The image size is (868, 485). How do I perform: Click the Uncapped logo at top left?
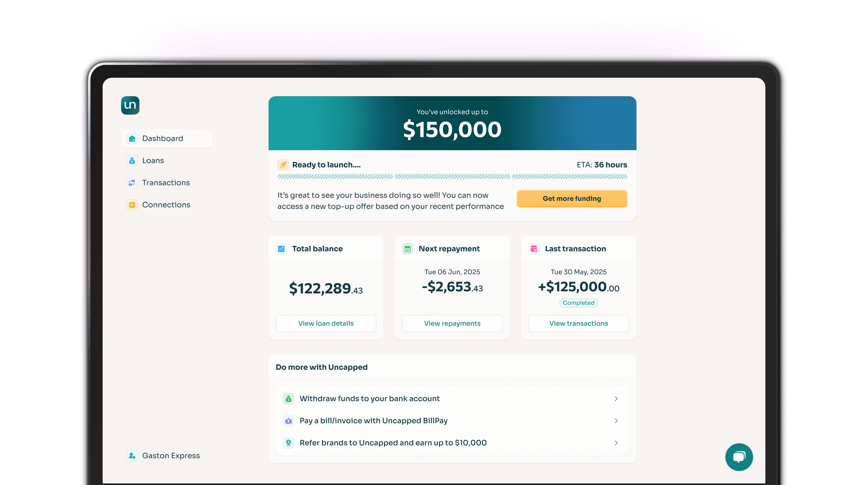coord(130,105)
